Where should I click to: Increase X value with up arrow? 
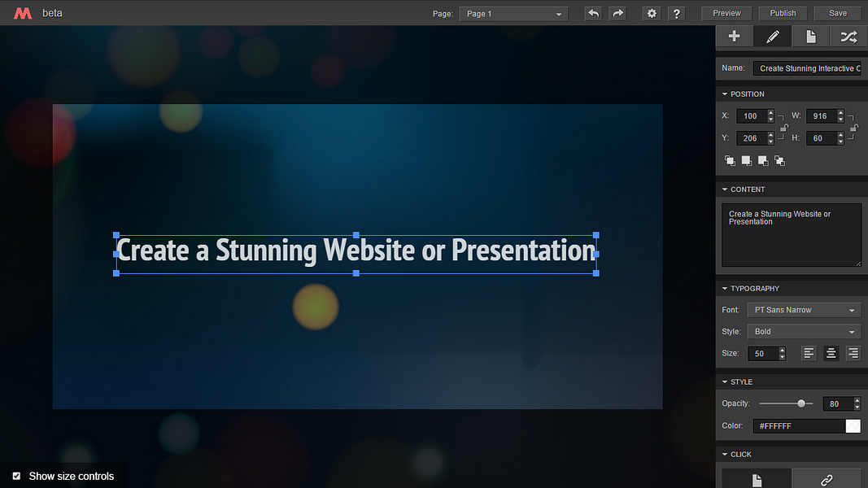pos(770,113)
